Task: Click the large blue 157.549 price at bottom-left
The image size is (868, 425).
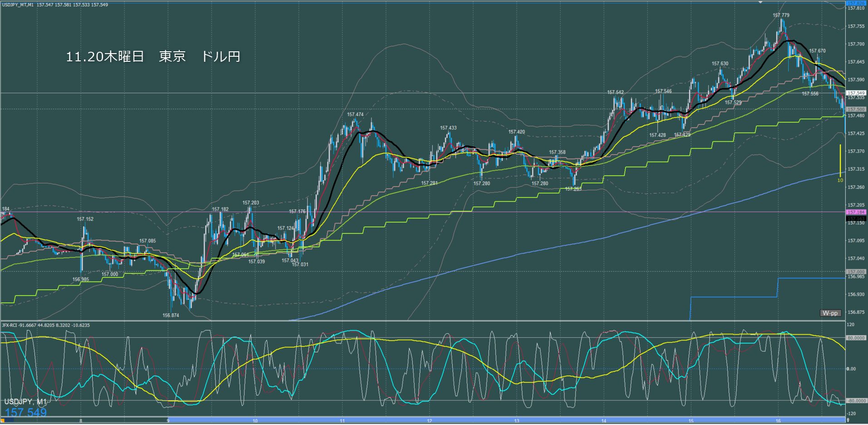Action: pyautogui.click(x=26, y=412)
